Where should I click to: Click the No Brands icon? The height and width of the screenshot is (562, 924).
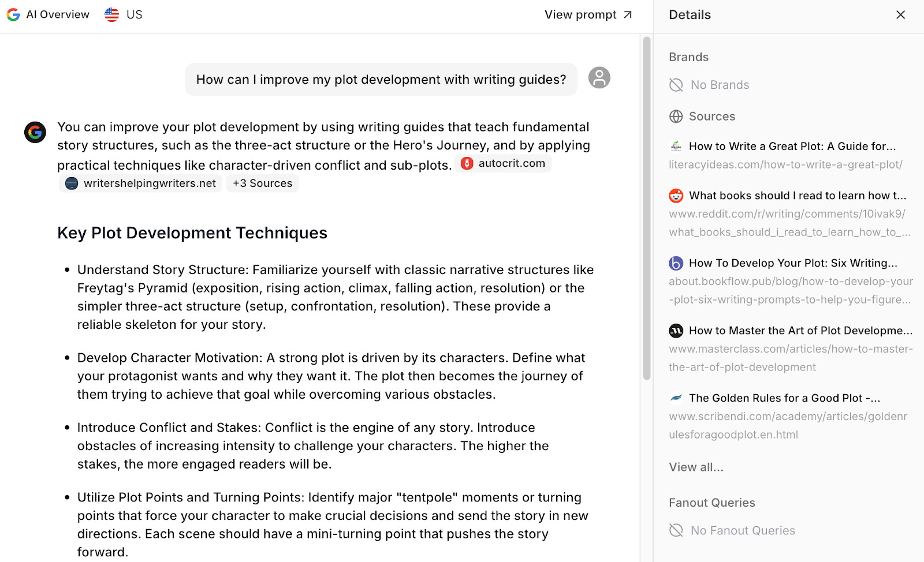coord(676,85)
